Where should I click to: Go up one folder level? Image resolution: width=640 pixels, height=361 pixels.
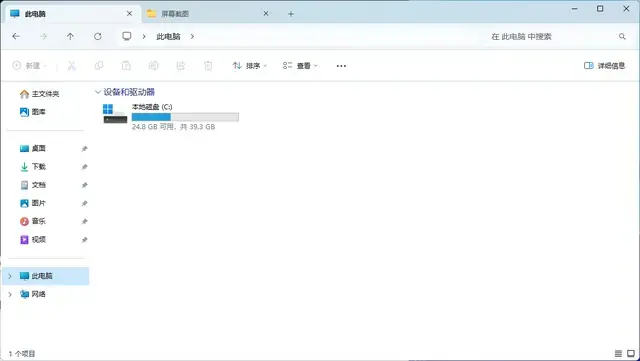click(x=70, y=36)
